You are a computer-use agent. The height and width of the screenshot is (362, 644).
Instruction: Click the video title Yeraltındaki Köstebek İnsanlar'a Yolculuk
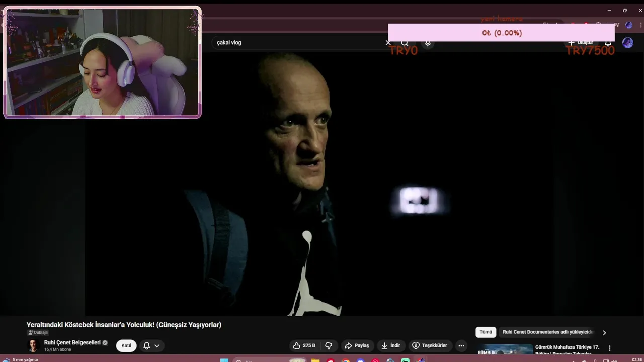click(x=124, y=325)
